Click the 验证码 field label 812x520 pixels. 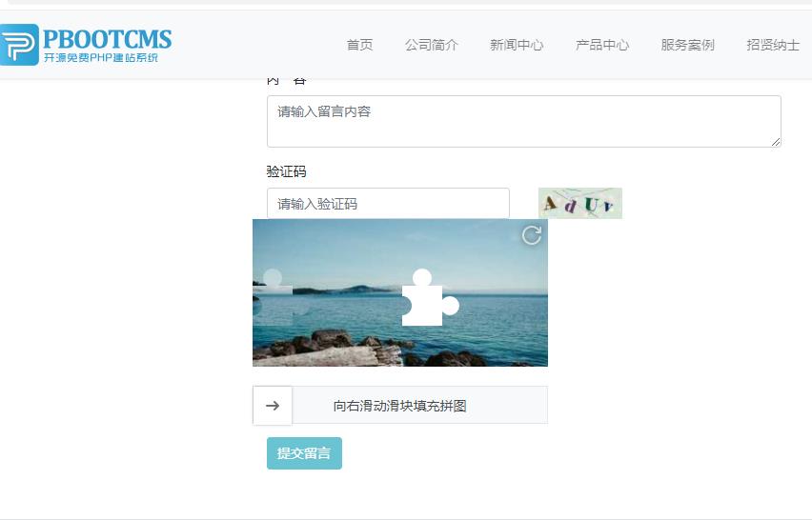(x=286, y=171)
